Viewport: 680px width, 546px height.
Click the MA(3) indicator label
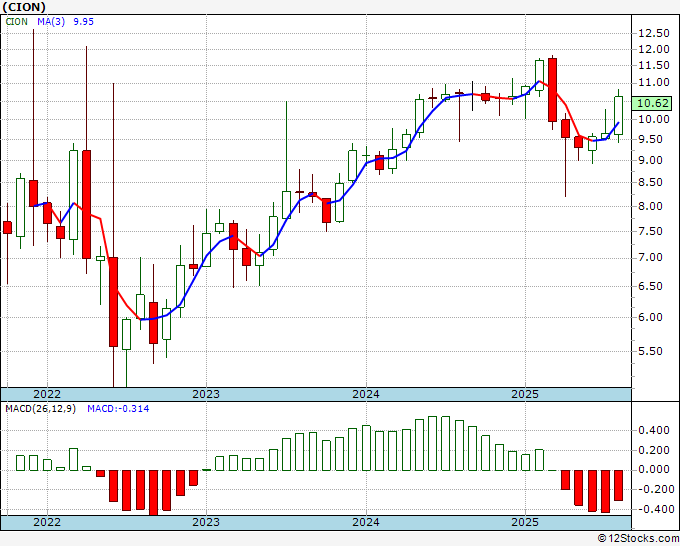[x=51, y=22]
